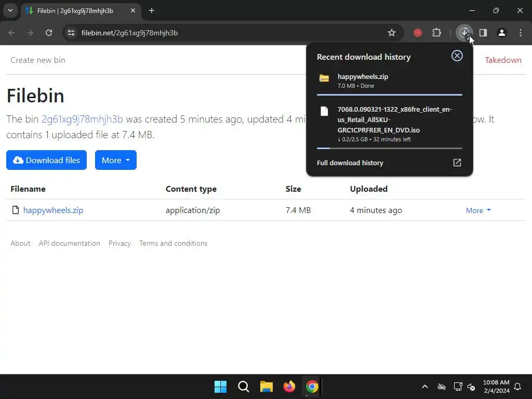
Task: Open the red extension icon
Action: (418, 33)
